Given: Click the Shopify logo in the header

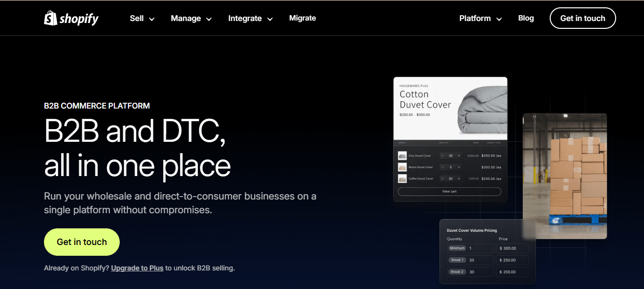Looking at the screenshot, I should [x=71, y=19].
